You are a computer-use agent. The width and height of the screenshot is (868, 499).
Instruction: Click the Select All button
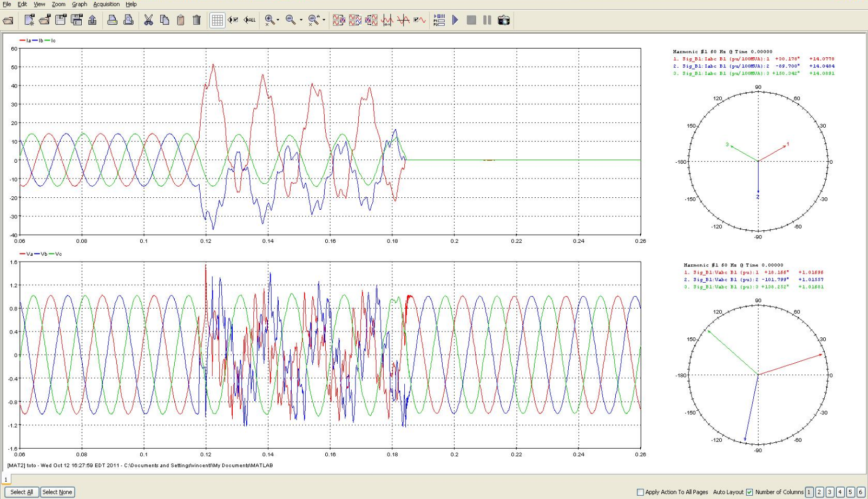click(x=22, y=492)
